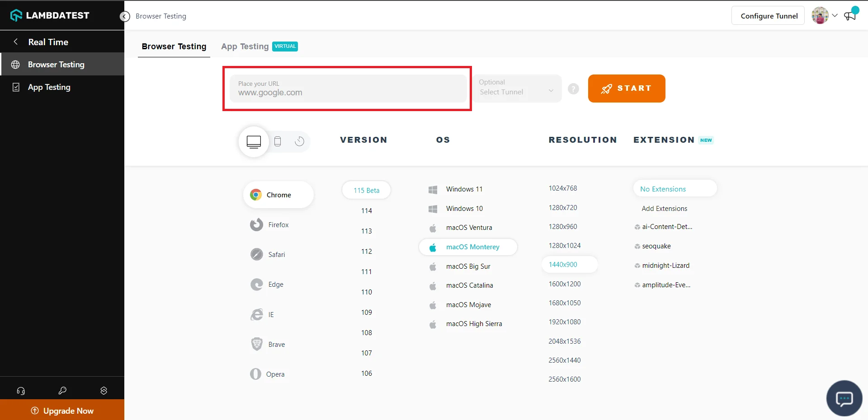868x420 pixels.
Task: Choose browser version 111
Action: (367, 271)
